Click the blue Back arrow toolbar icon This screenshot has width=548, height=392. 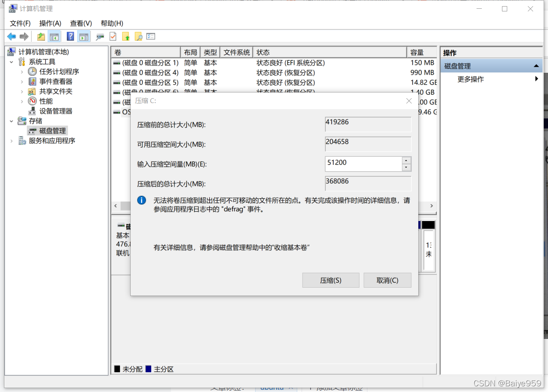pyautogui.click(x=11, y=37)
